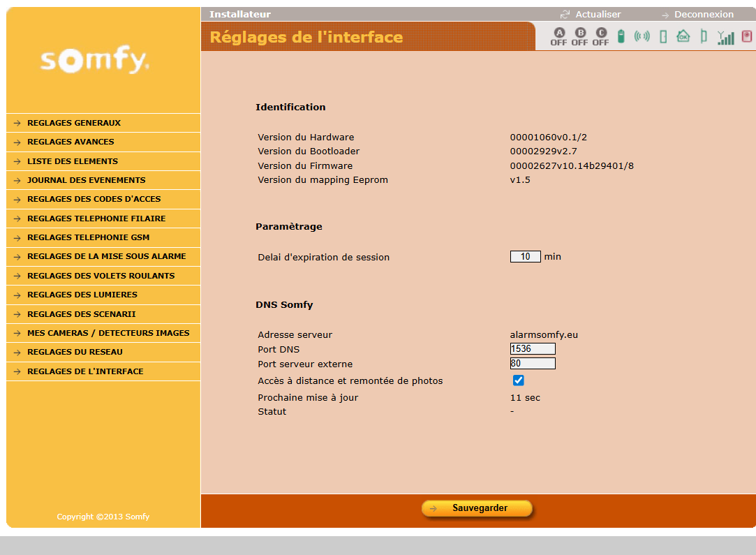The image size is (756, 555).
Task: Click the Deconnexion link
Action: (704, 15)
